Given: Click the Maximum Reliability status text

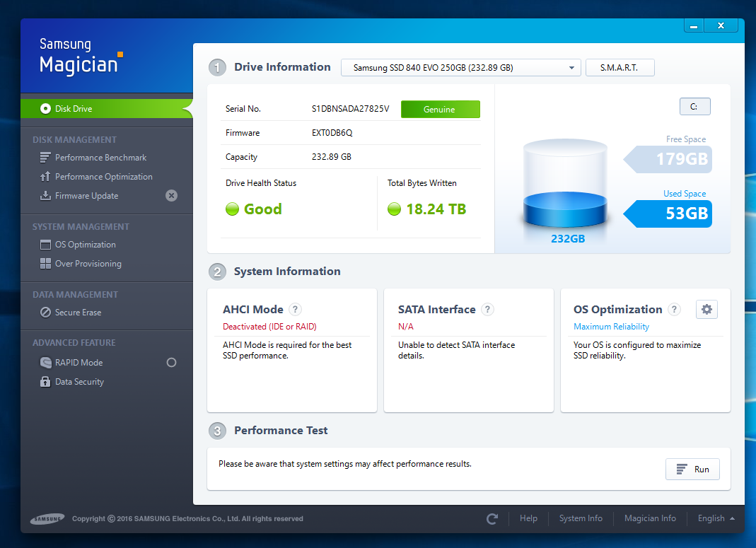Looking at the screenshot, I should [611, 327].
